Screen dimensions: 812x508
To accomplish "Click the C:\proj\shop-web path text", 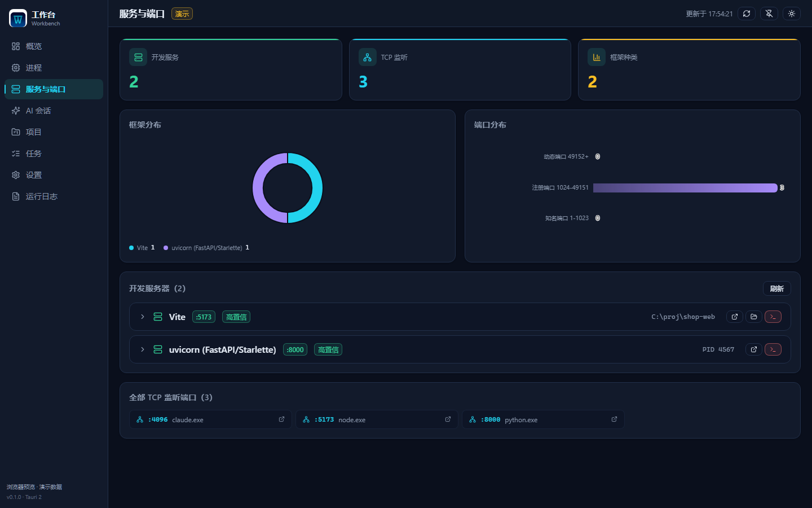I will tap(683, 317).
